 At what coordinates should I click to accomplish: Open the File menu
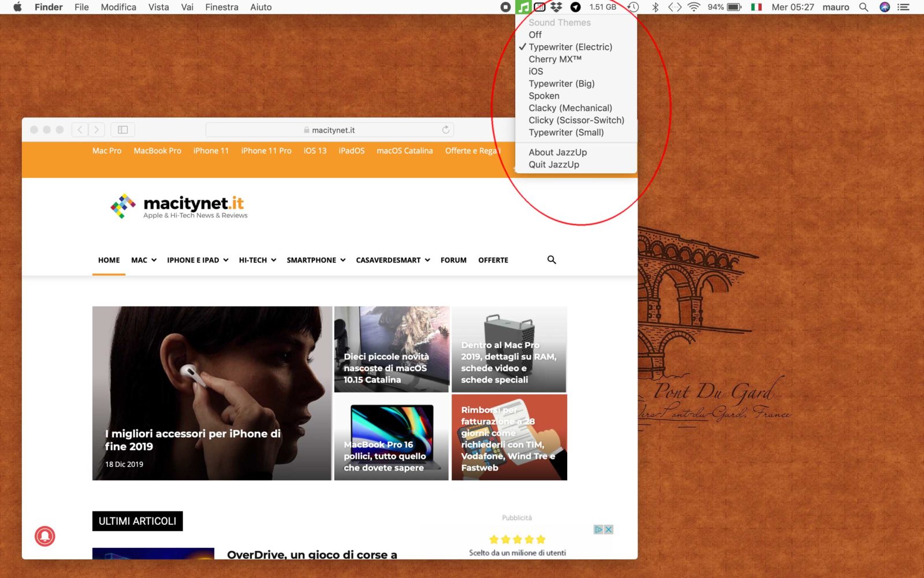tap(81, 7)
